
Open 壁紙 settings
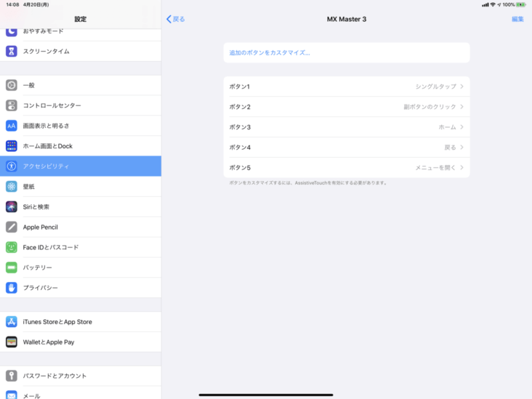[80, 187]
